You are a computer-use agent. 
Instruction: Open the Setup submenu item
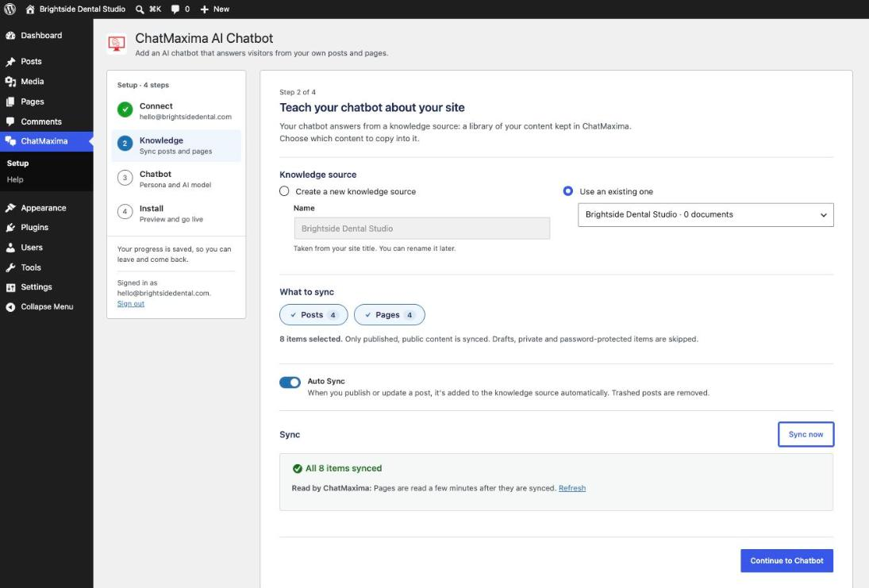[17, 163]
